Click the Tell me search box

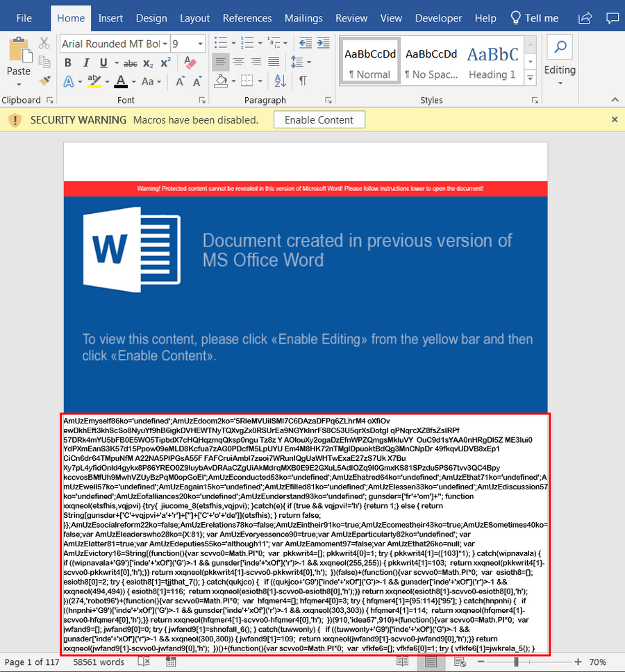(x=535, y=19)
